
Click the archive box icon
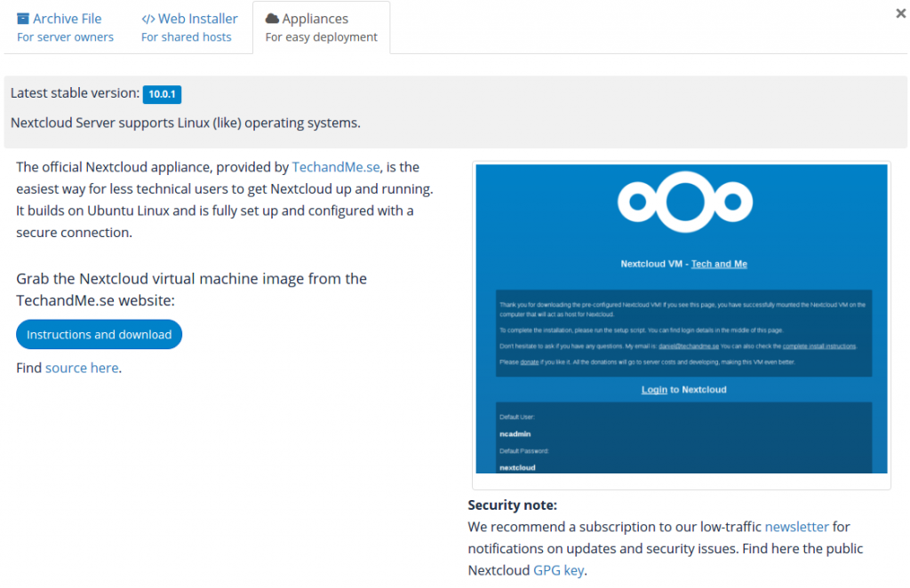click(x=22, y=19)
